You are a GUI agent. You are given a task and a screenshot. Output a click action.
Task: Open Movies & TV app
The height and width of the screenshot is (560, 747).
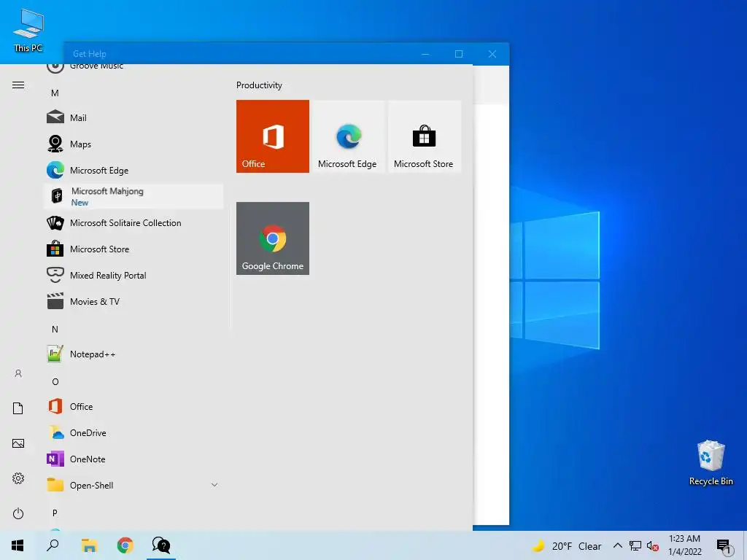(133, 301)
